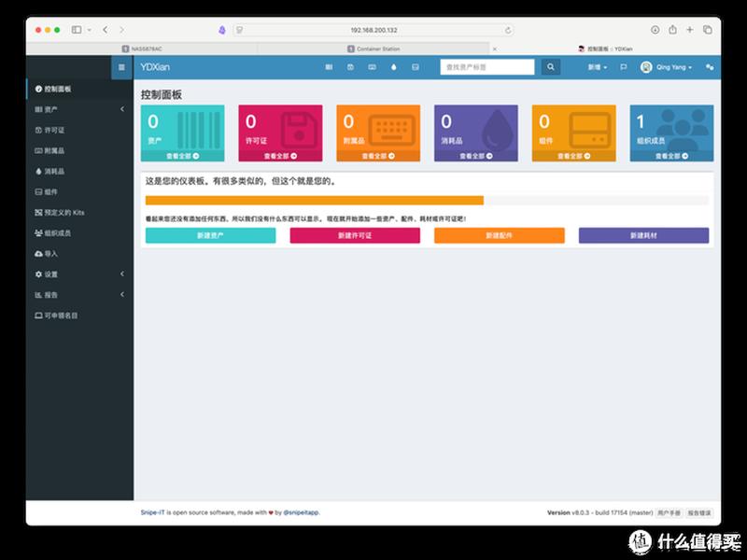Screen dimensions: 747x560
Task: Click 新建资产 teal button
Action: point(211,235)
